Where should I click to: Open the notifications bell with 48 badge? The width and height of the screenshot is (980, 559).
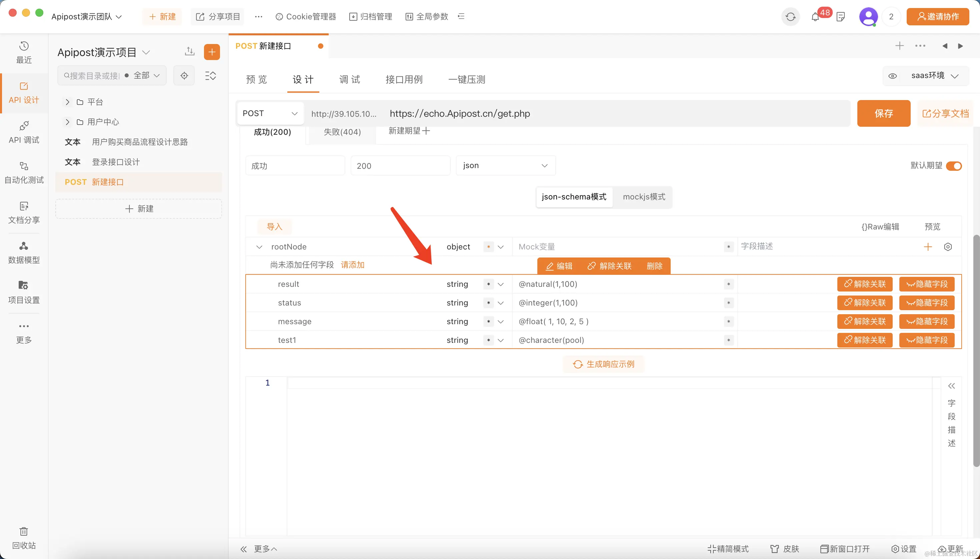(x=815, y=16)
